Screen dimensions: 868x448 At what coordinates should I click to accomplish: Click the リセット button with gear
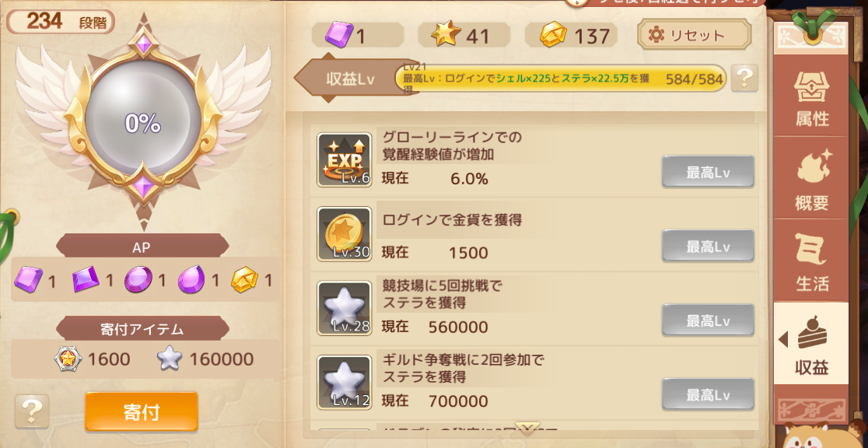click(x=695, y=35)
